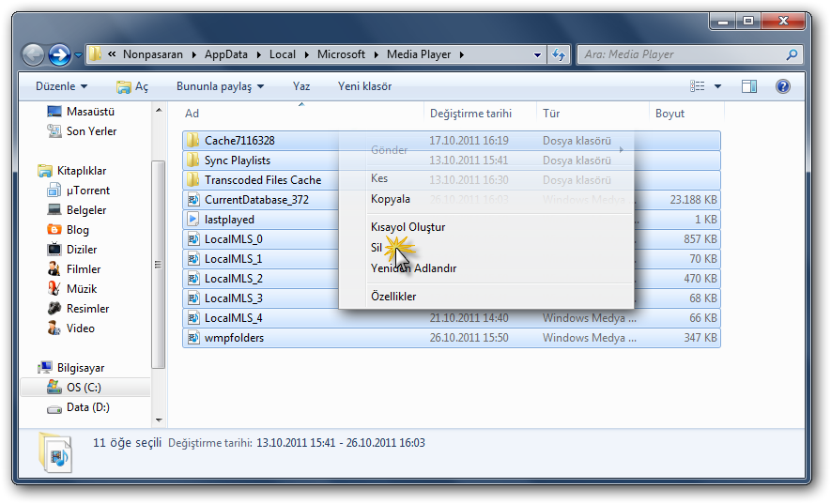Click Nonpasaran in the address path

153,54
